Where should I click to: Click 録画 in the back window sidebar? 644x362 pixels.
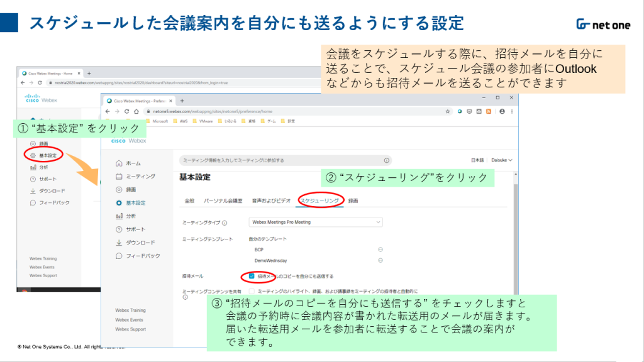(39, 144)
